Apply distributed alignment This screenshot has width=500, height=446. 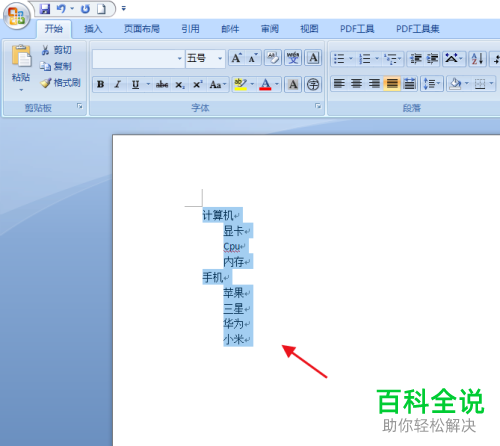tap(409, 84)
